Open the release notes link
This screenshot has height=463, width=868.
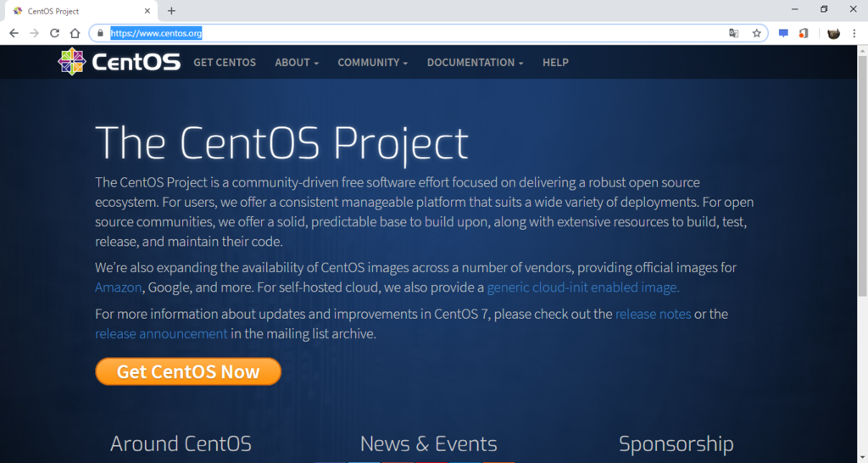(x=654, y=314)
